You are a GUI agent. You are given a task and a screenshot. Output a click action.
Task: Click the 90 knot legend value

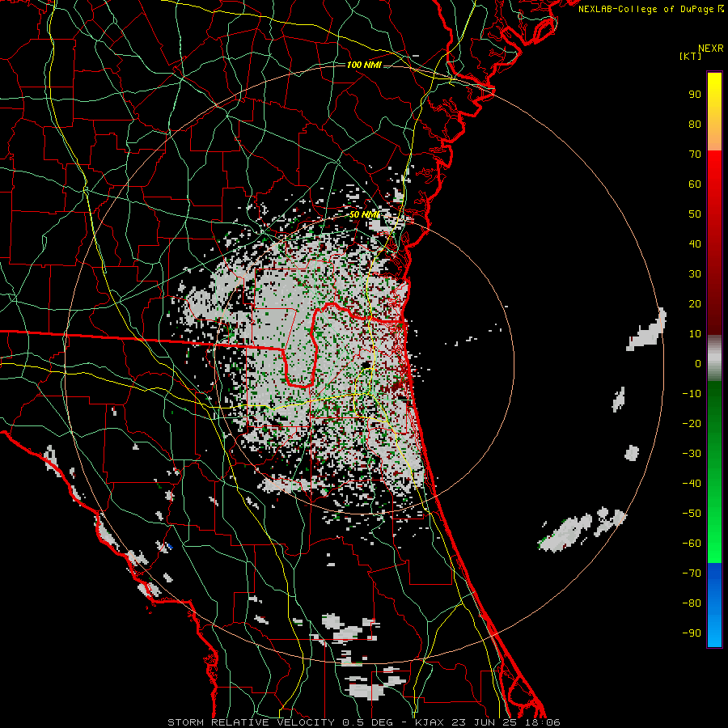click(695, 95)
